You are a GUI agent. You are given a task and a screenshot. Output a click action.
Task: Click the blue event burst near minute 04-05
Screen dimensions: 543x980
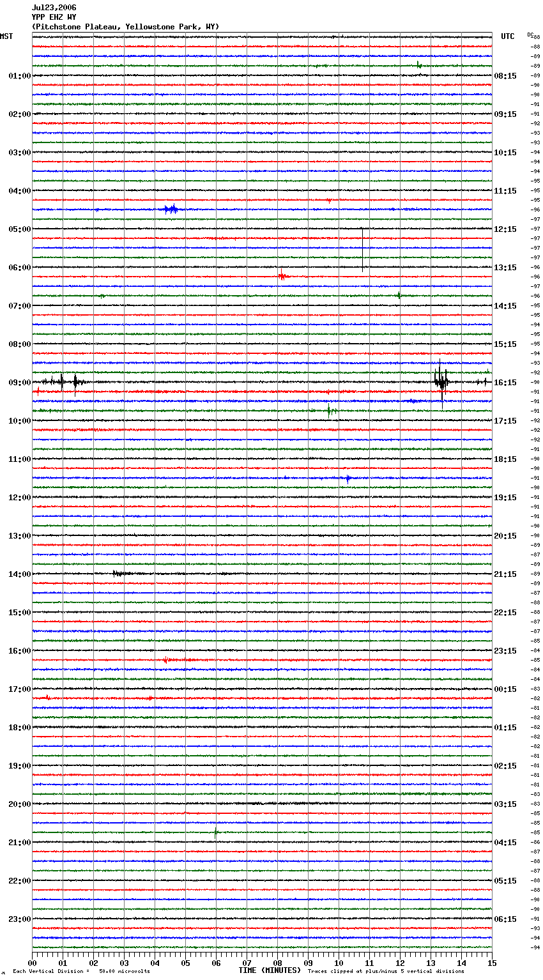point(171,209)
